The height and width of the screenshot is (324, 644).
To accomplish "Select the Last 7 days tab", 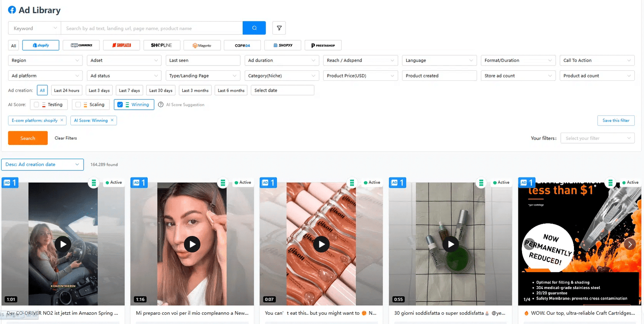I will click(x=129, y=90).
